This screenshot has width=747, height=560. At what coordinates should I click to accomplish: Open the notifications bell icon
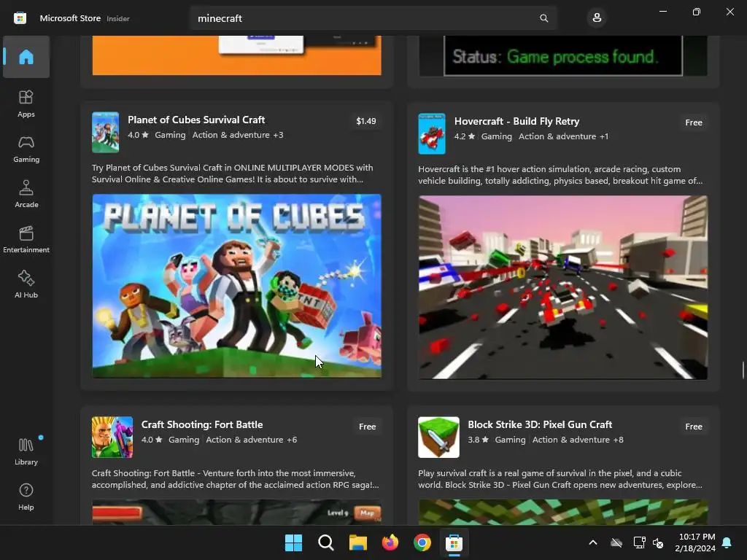727,542
